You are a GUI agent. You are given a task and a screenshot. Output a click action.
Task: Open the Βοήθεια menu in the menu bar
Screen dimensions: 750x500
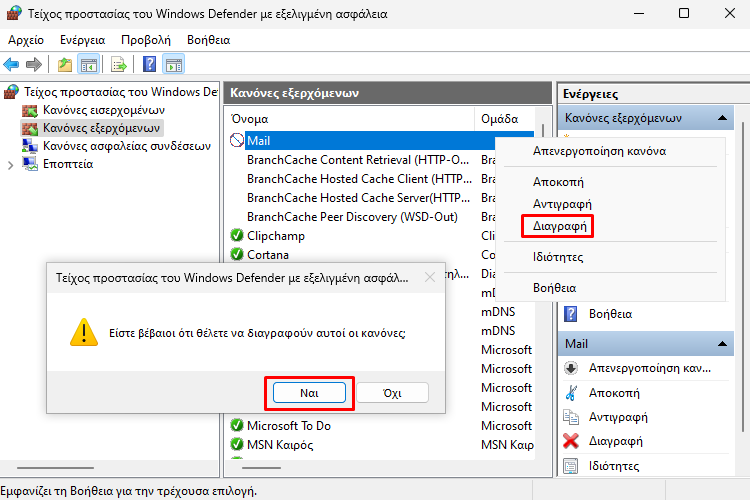click(209, 40)
